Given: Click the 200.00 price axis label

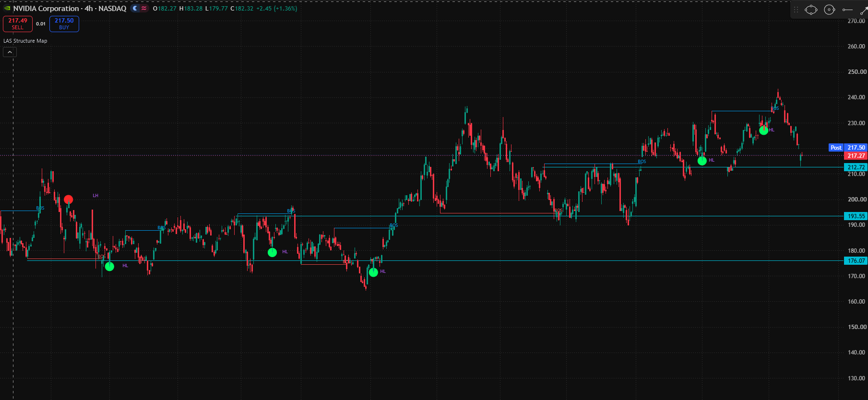Looking at the screenshot, I should (x=856, y=200).
